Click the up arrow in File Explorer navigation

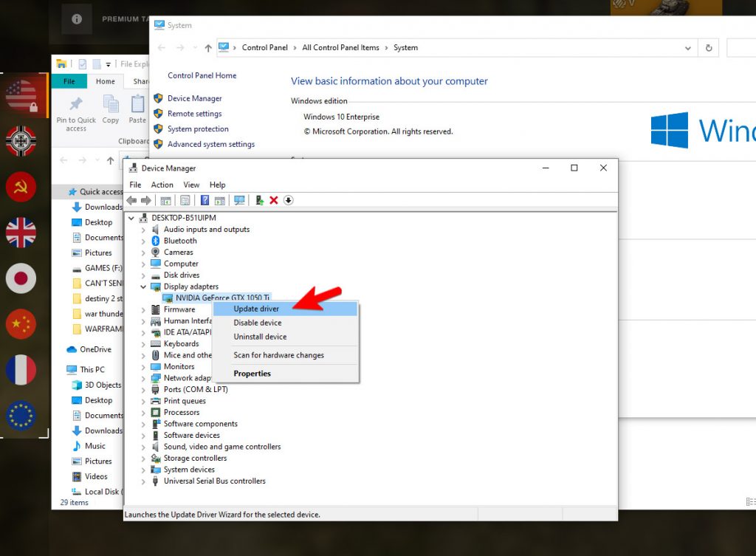click(x=111, y=160)
